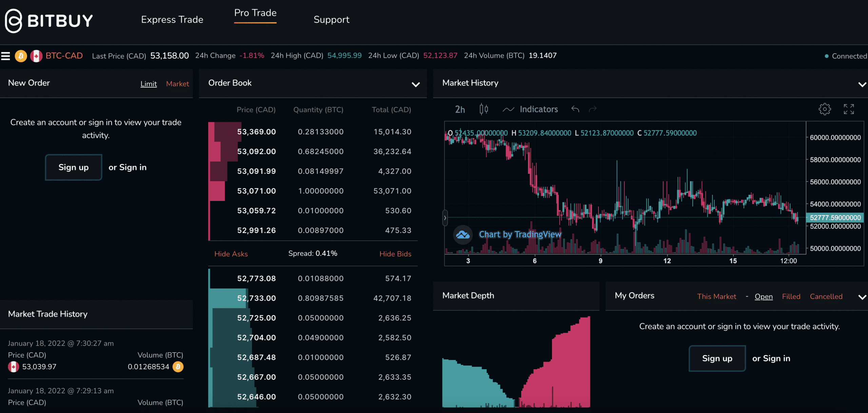Screen dimensions: 868x413
Task: Collapse the Order Book panel
Action: pos(416,84)
